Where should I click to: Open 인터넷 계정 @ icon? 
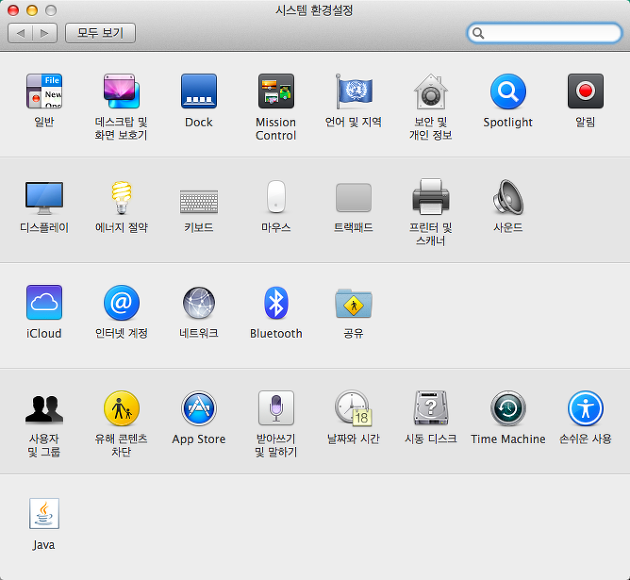click(x=121, y=302)
